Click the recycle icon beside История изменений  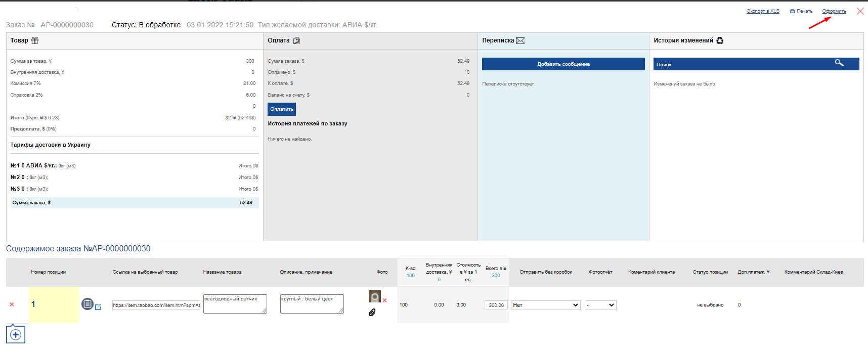point(720,40)
